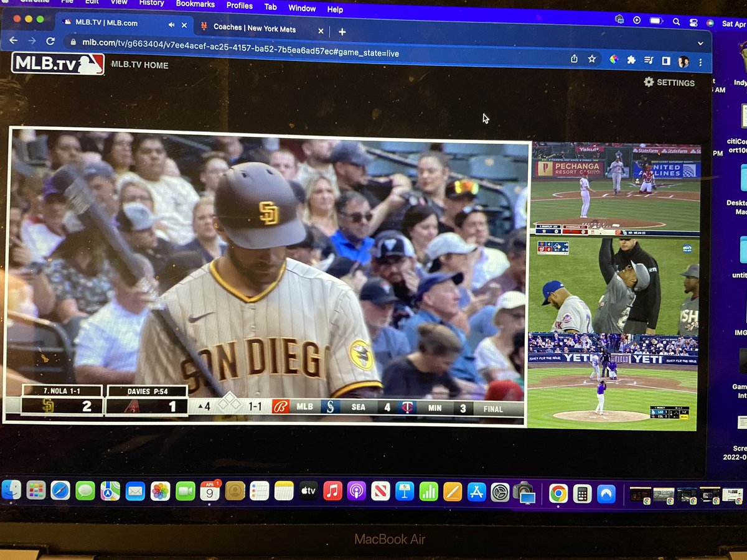Open the Bookmarks menu
Viewport: 747px width, 560px height.
pos(195,4)
